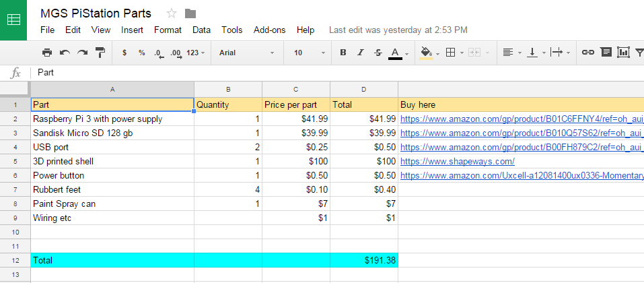Select the 'Price per part' header cell
The width and height of the screenshot is (644, 283).
[x=296, y=105]
